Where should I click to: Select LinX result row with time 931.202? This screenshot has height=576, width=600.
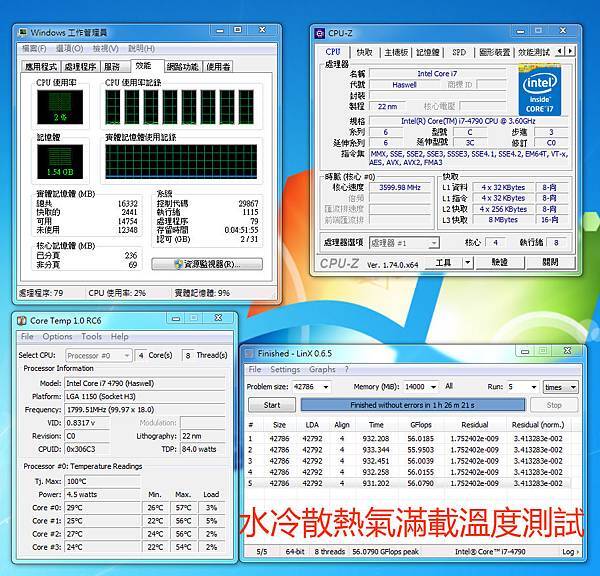pos(408,483)
